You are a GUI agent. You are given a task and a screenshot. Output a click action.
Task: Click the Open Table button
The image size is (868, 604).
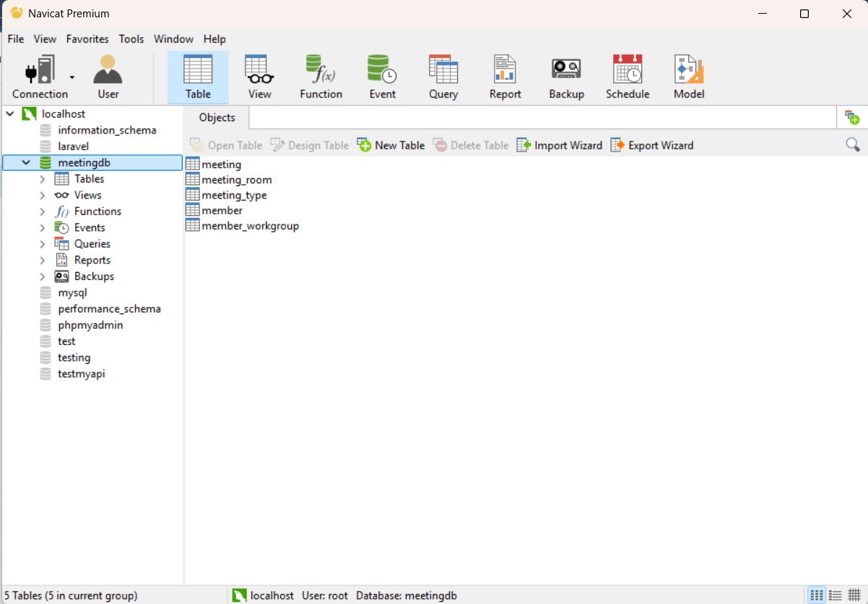tap(225, 145)
